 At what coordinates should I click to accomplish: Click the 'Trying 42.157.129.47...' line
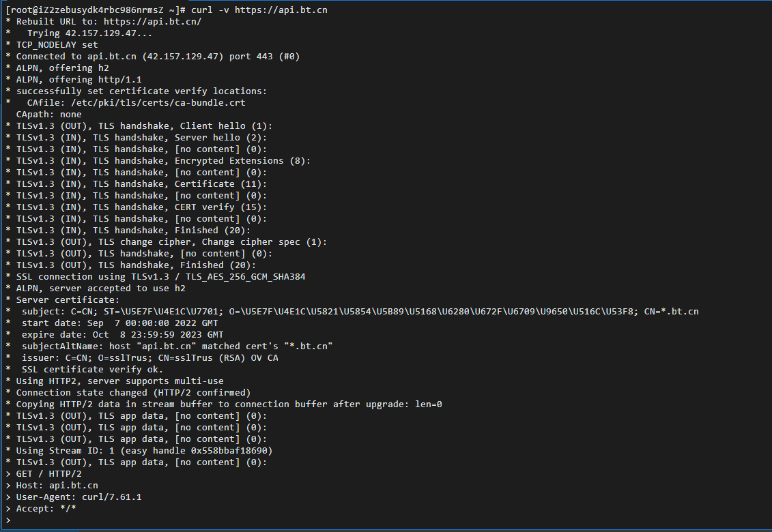click(x=89, y=33)
